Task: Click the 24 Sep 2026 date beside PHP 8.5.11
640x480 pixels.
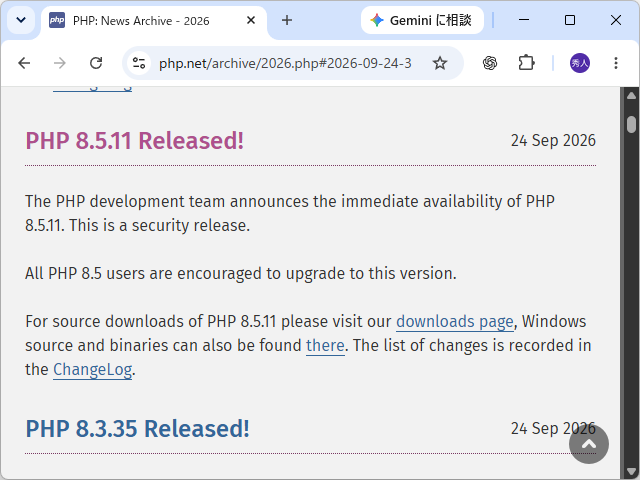Action: [553, 141]
